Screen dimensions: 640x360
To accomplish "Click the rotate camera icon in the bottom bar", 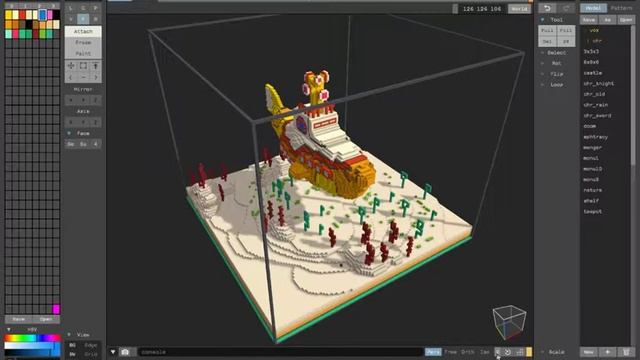I will click(508, 352).
